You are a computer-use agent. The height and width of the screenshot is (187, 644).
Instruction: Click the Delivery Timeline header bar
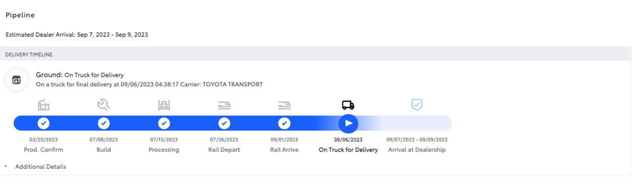pos(316,54)
